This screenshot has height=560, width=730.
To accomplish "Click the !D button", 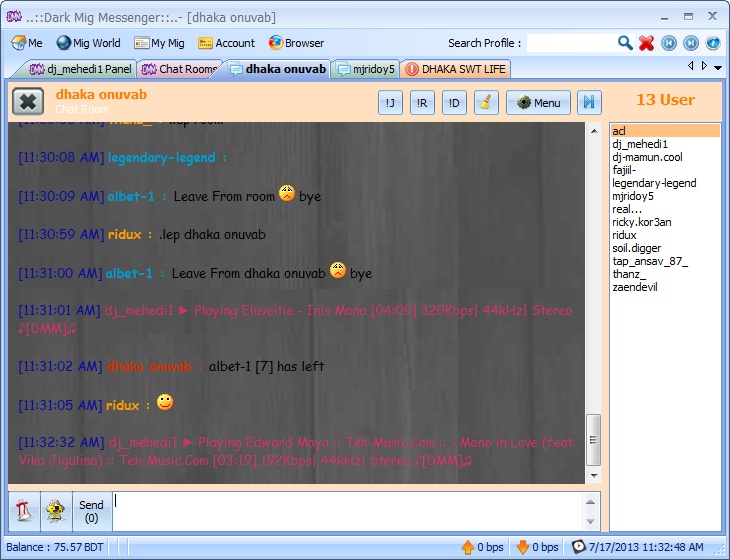I will point(454,102).
